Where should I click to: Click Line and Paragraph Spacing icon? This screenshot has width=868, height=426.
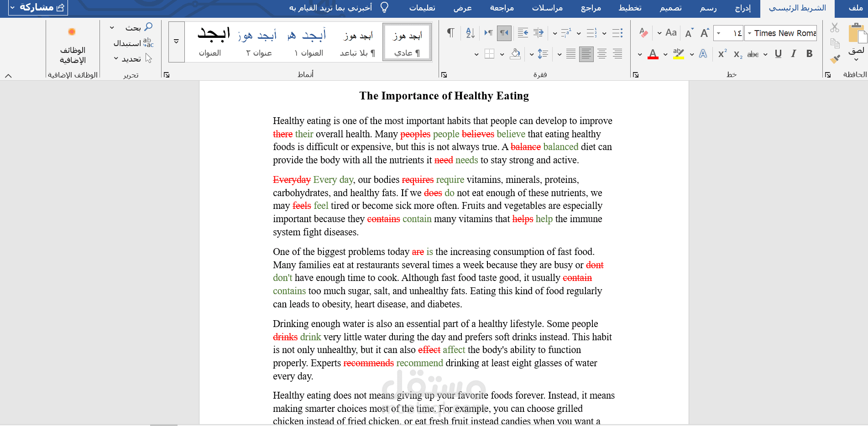(543, 54)
